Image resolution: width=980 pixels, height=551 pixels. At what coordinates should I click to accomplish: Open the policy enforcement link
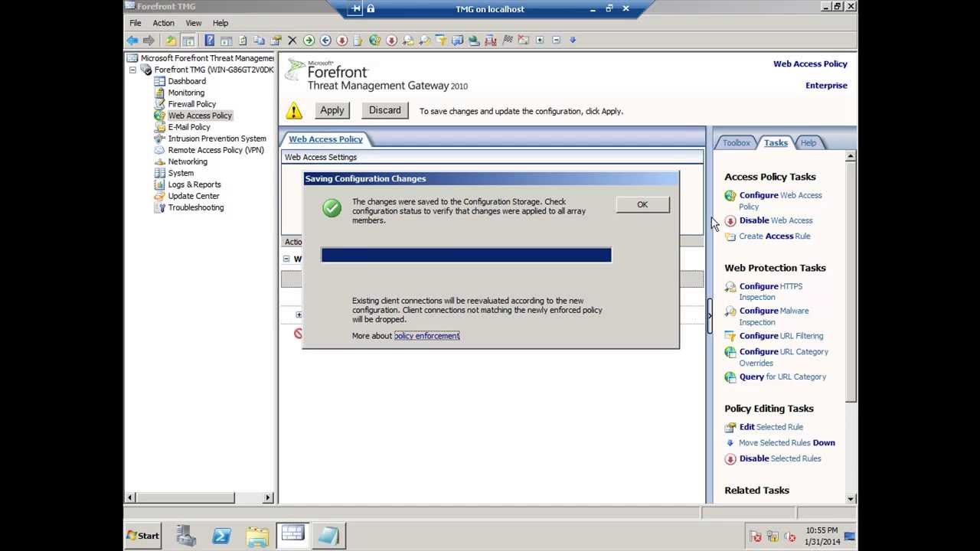click(427, 336)
